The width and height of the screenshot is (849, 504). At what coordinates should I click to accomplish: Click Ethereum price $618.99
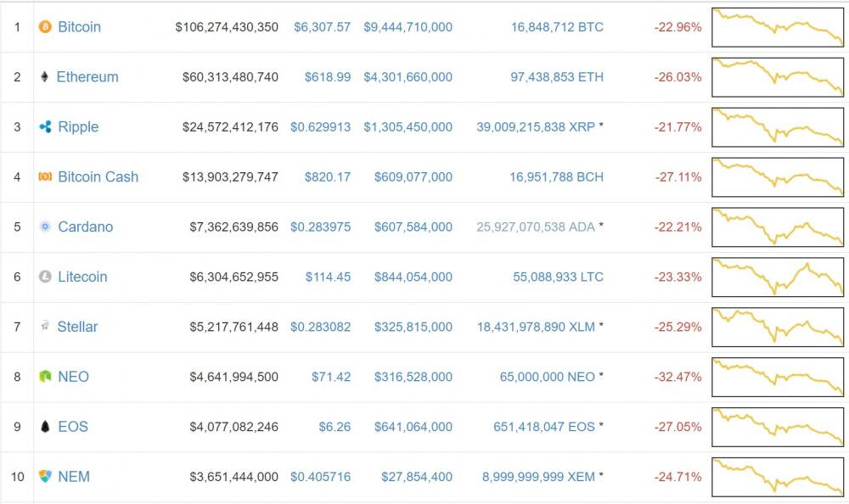coord(328,77)
